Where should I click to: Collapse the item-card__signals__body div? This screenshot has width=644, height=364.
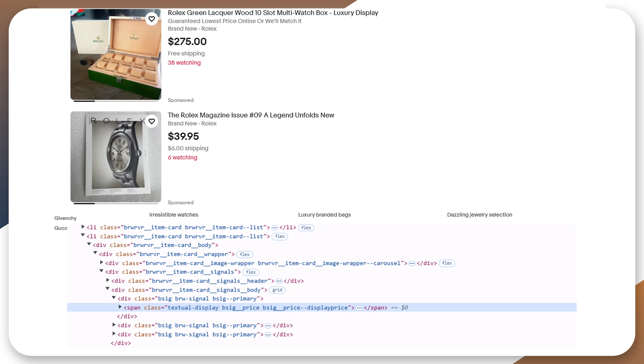(107, 289)
